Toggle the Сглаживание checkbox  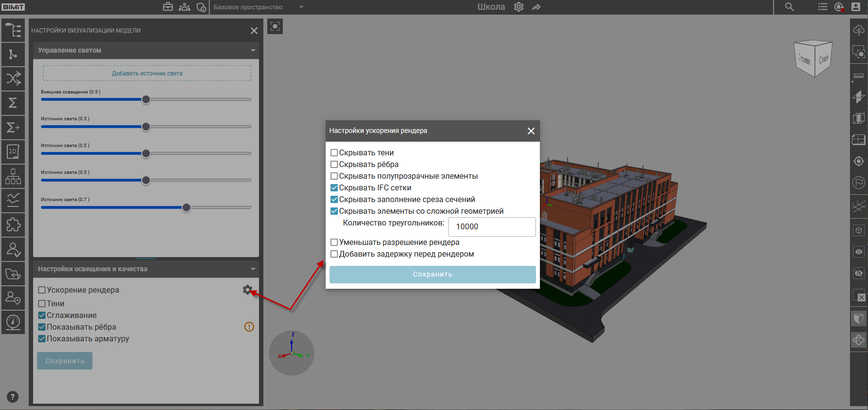click(42, 316)
